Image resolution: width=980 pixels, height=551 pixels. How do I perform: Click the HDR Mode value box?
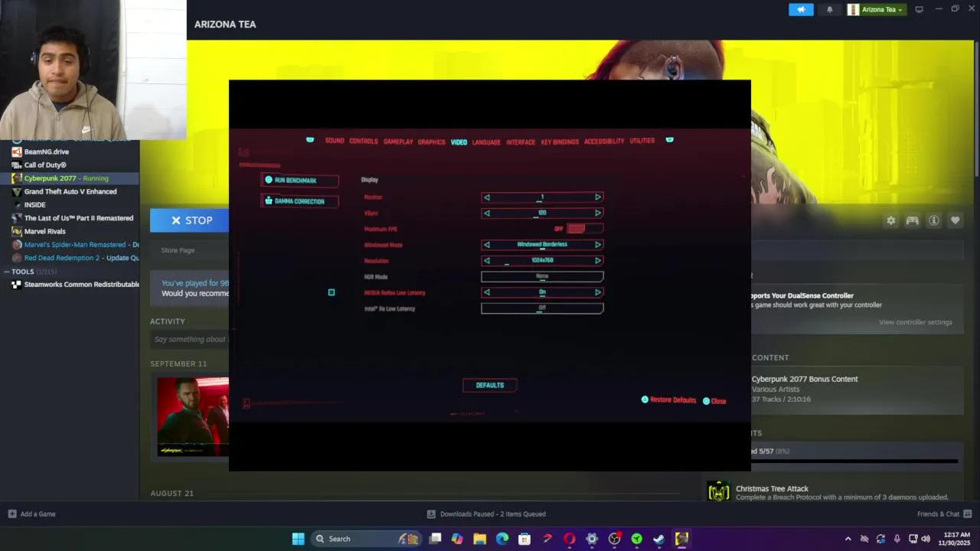(x=542, y=276)
